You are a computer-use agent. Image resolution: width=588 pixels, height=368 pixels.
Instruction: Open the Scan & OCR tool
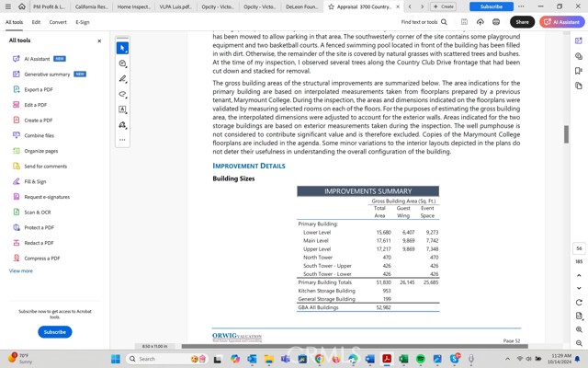coord(38,213)
